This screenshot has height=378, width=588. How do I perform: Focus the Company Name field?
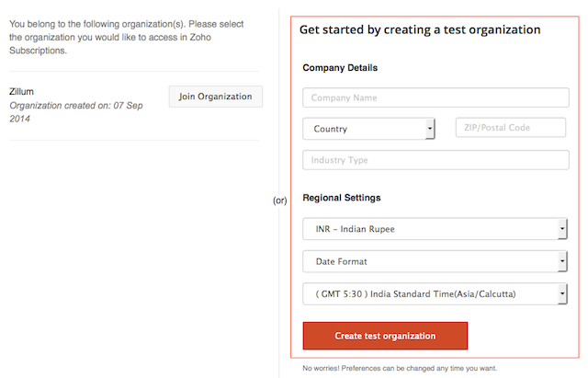point(435,97)
